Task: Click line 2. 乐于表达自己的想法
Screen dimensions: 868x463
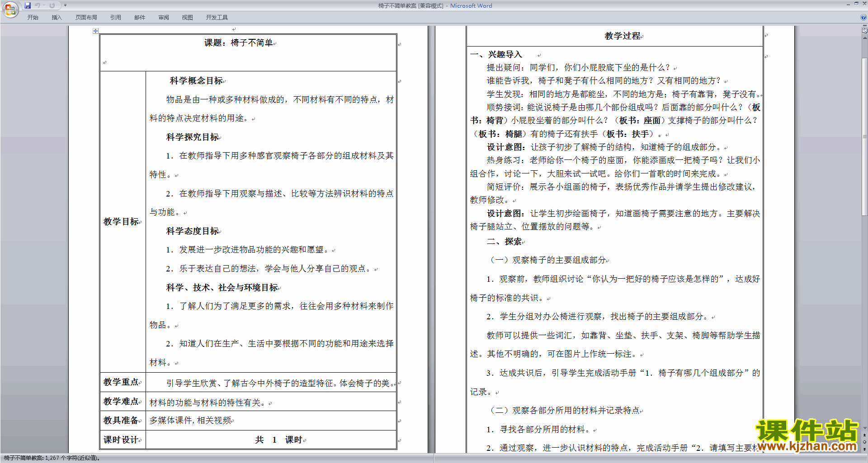Action: point(269,269)
